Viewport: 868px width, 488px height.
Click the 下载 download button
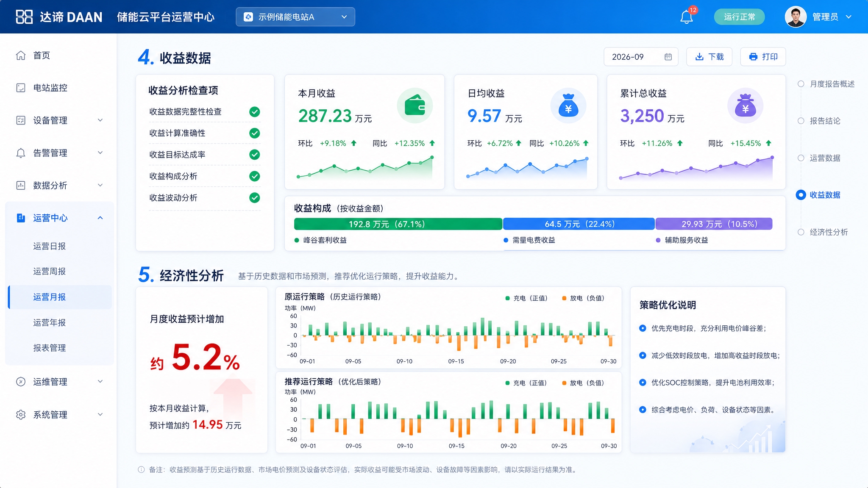[x=709, y=57]
